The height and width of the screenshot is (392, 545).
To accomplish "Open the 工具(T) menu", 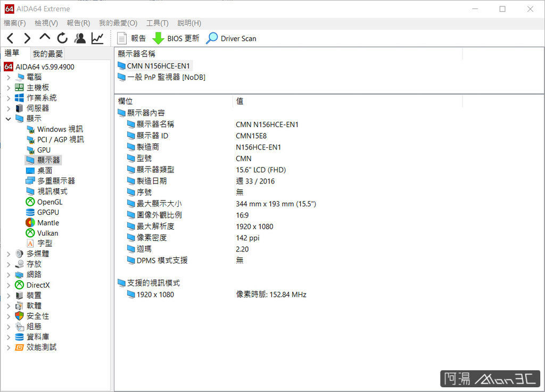I will (157, 23).
